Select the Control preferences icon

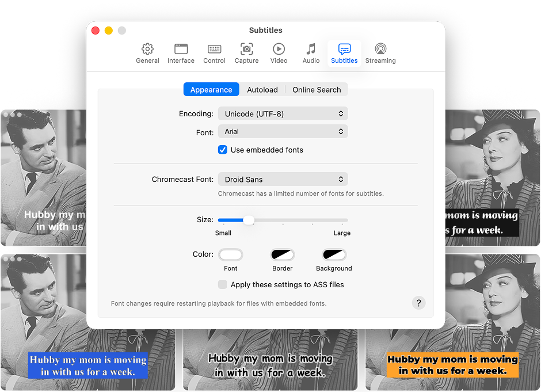click(x=214, y=53)
